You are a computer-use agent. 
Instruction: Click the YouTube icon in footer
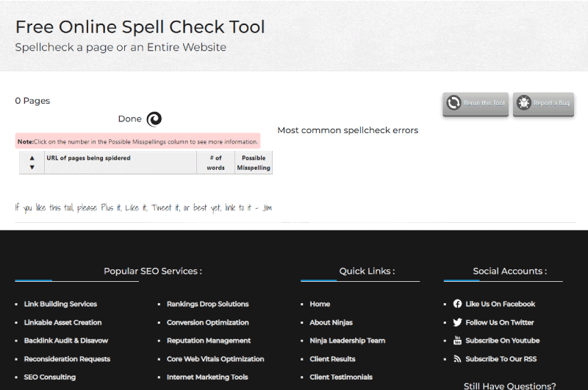(x=457, y=341)
